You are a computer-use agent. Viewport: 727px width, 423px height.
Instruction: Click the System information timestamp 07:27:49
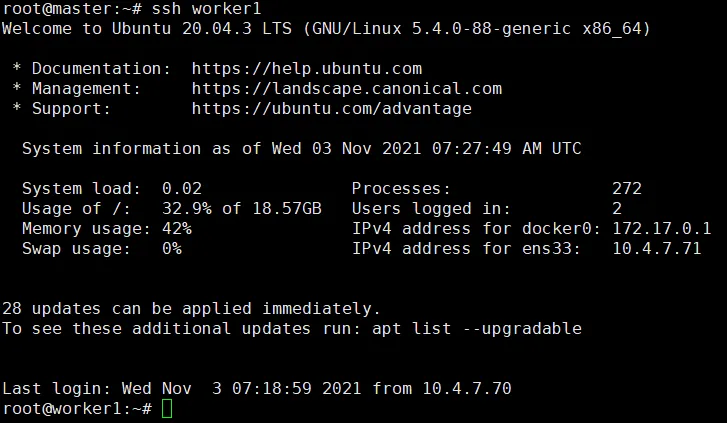(472, 149)
